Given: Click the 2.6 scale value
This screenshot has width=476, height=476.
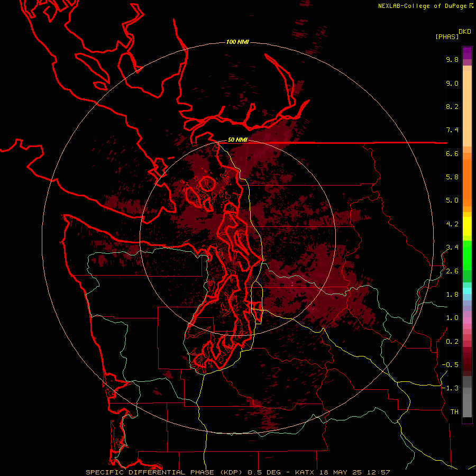Looking at the screenshot, I should coord(452,271).
